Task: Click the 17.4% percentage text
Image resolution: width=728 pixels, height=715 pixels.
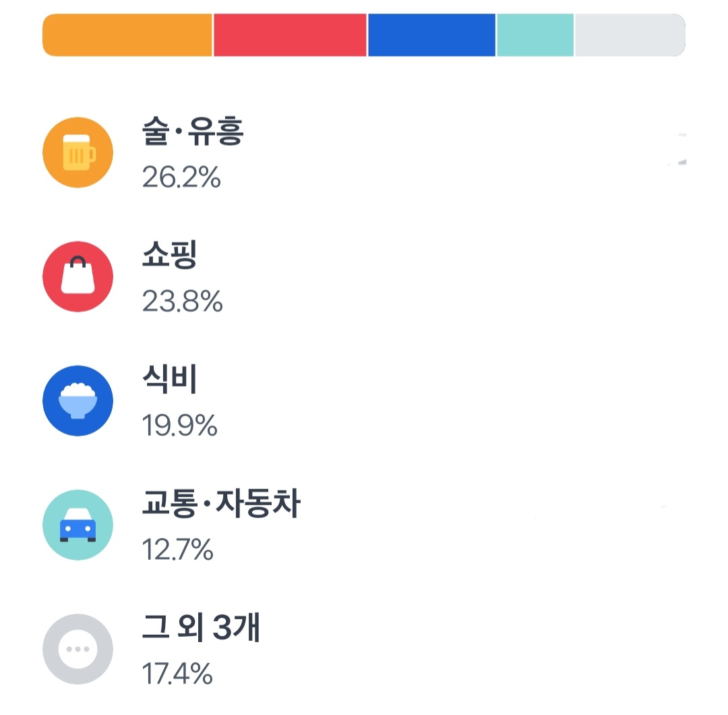Action: [x=177, y=674]
